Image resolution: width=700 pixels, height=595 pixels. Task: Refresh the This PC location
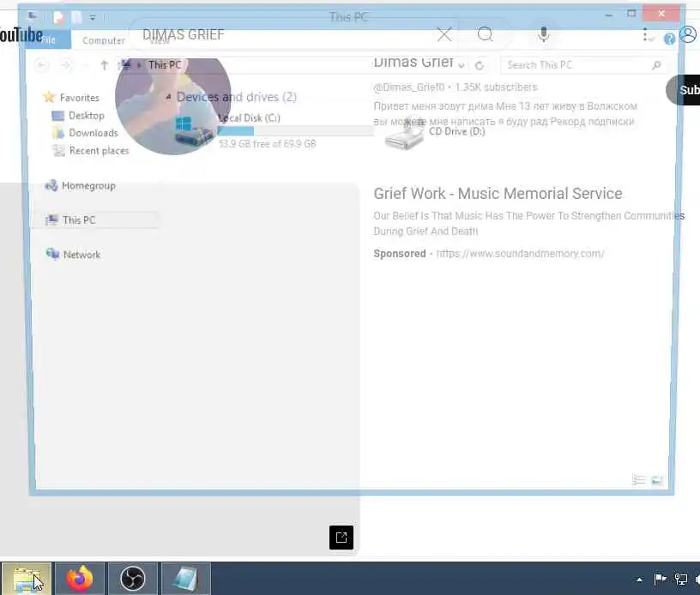479,65
